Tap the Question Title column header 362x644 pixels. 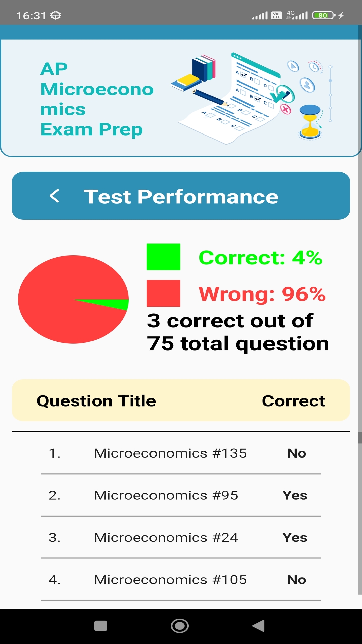point(97,400)
